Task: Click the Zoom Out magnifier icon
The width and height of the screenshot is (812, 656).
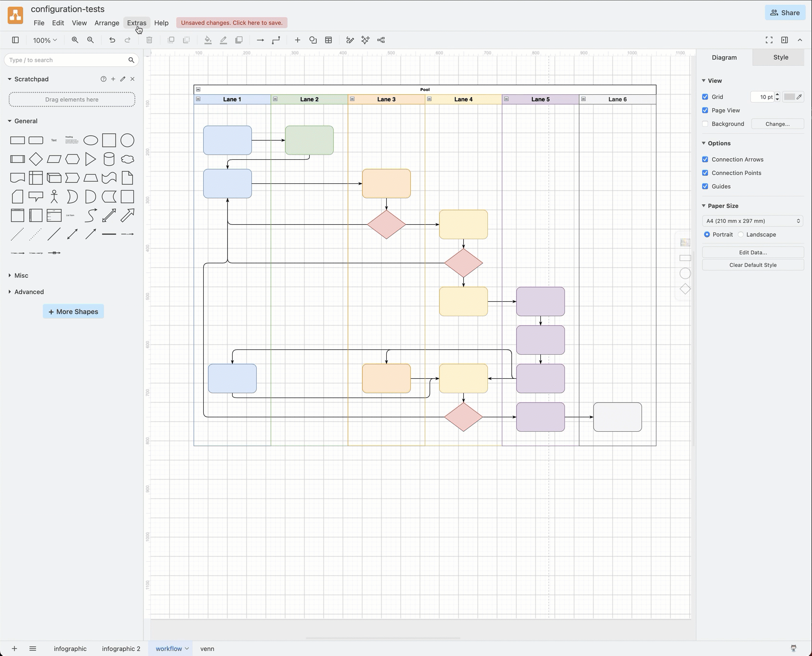Action: click(x=91, y=40)
